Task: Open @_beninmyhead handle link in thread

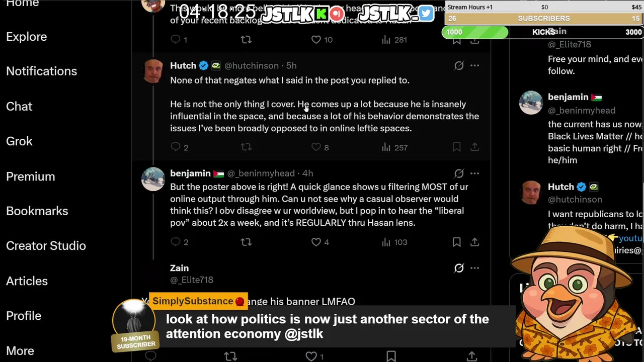Action: click(x=261, y=173)
